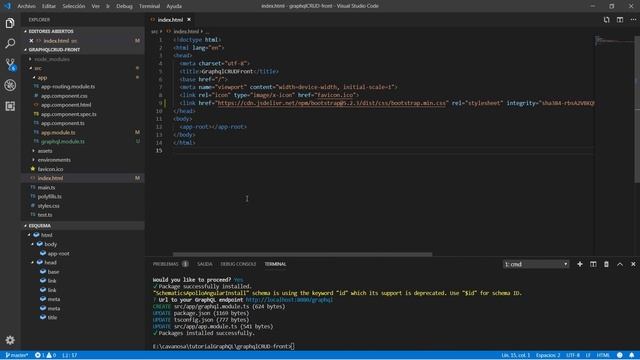Open the VS Code logo application menu
The height and width of the screenshot is (360, 640).
(7, 6)
